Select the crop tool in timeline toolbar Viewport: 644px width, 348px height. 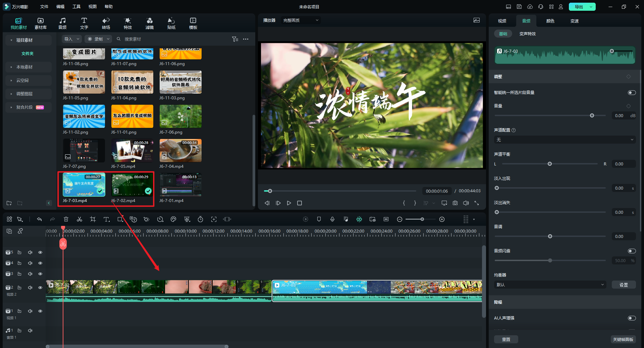[x=93, y=219]
